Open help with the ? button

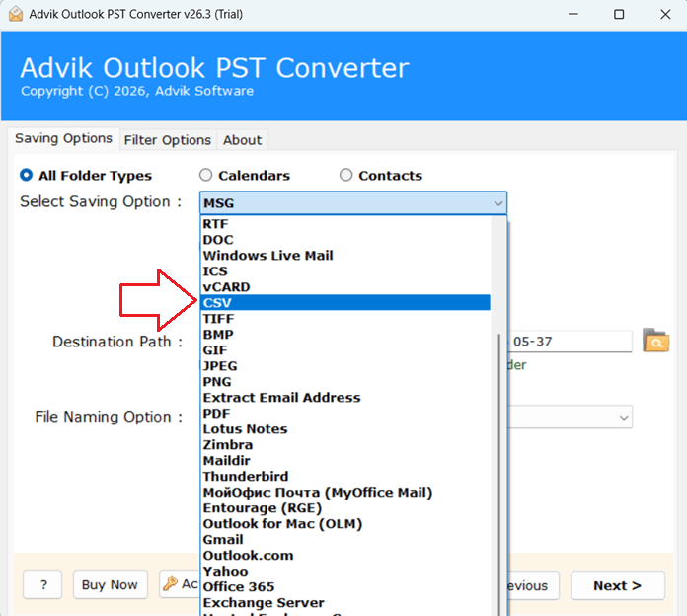tap(42, 584)
